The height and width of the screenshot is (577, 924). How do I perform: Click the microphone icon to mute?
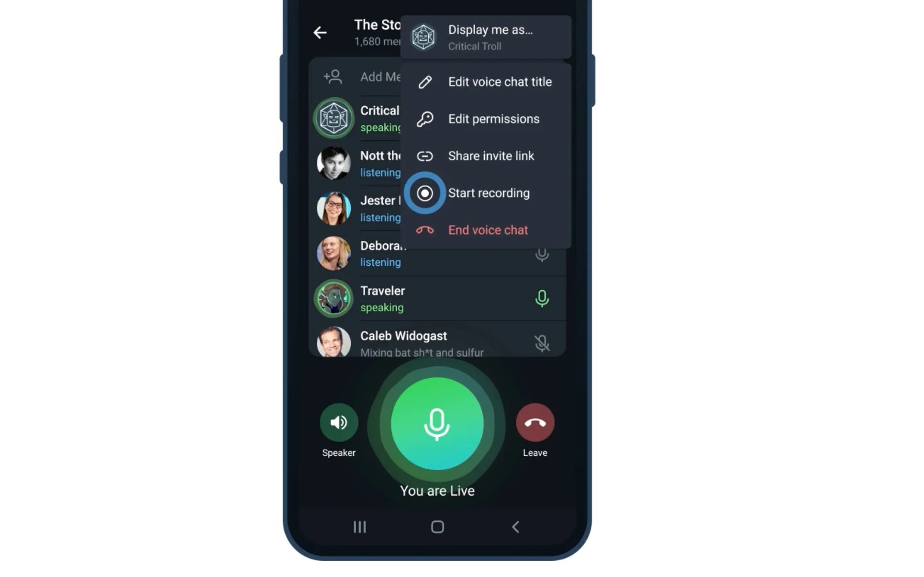point(437,423)
